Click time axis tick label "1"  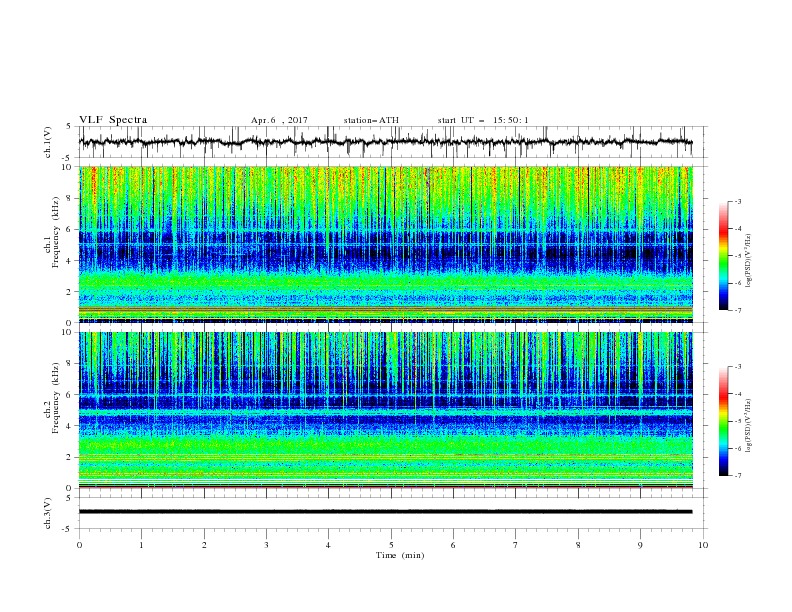141,545
